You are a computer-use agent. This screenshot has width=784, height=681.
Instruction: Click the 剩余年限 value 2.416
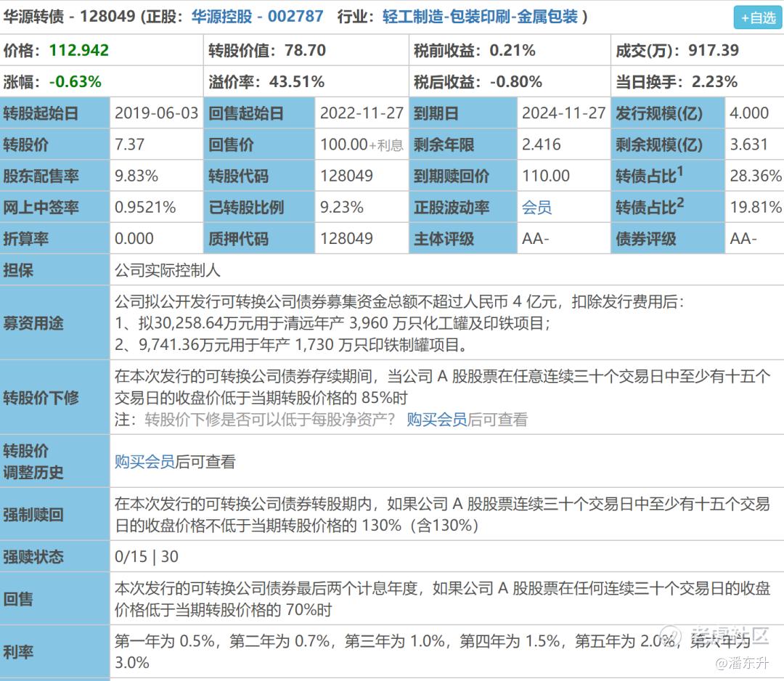point(542,144)
